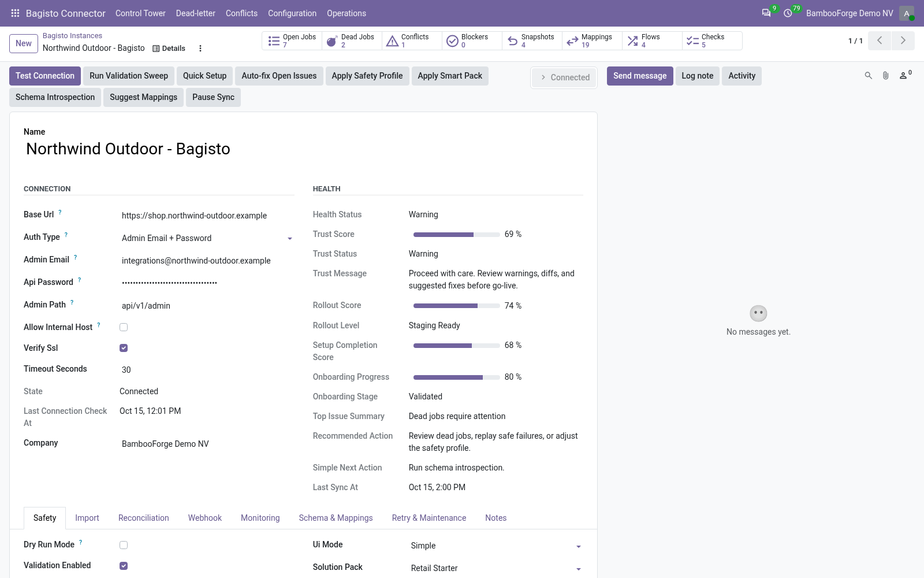The height and width of the screenshot is (578, 924).
Task: Click the Timeout Seconds field
Action: [x=207, y=370]
